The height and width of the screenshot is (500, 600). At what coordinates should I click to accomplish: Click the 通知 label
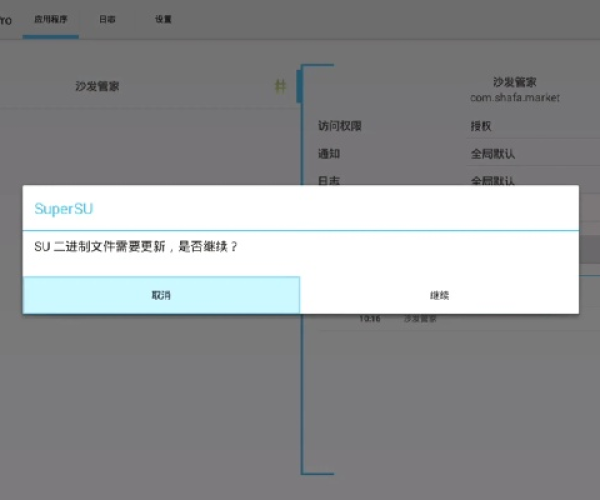tap(329, 154)
